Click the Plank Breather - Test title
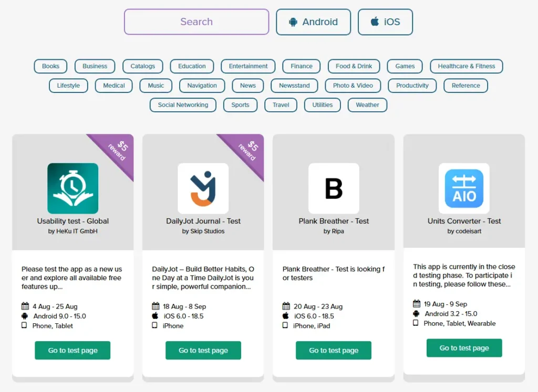Screen dimensions: 538x392 (x=334, y=221)
